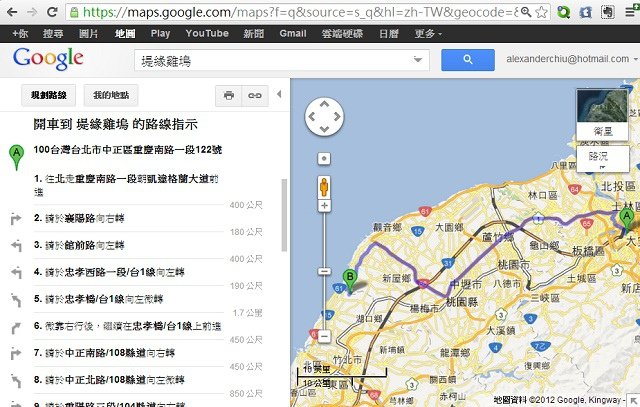Viewport: 640px width, 407px height.
Task: Click the zoom slider handle
Action: 324,271
